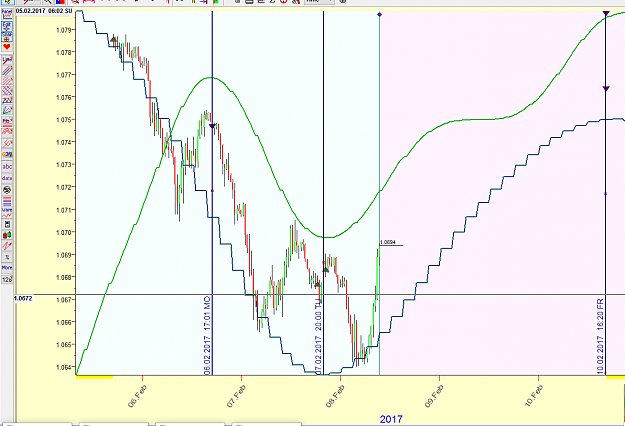Image resolution: width=625 pixels, height=426 pixels.
Task: Click the 08.Feb date axis label
Action: [335, 396]
